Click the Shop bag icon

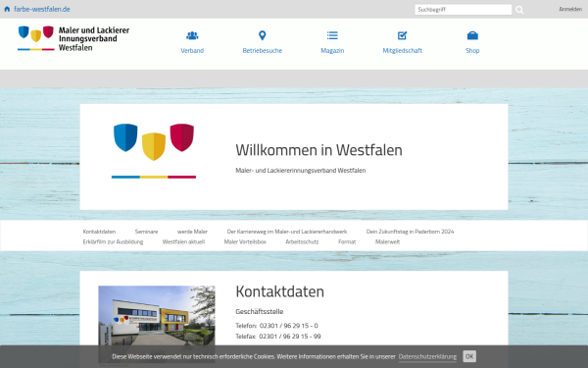point(472,35)
